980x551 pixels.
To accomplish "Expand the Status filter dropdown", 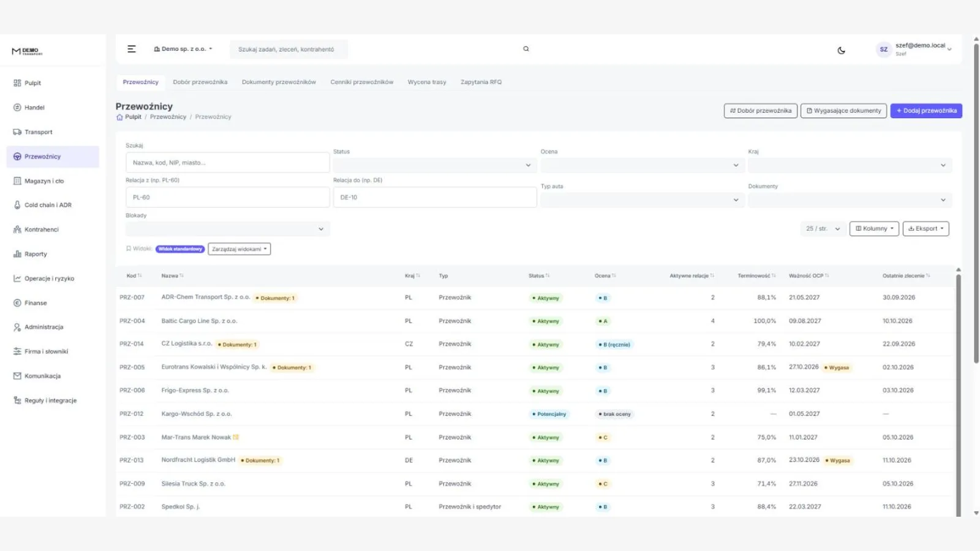I will [434, 165].
